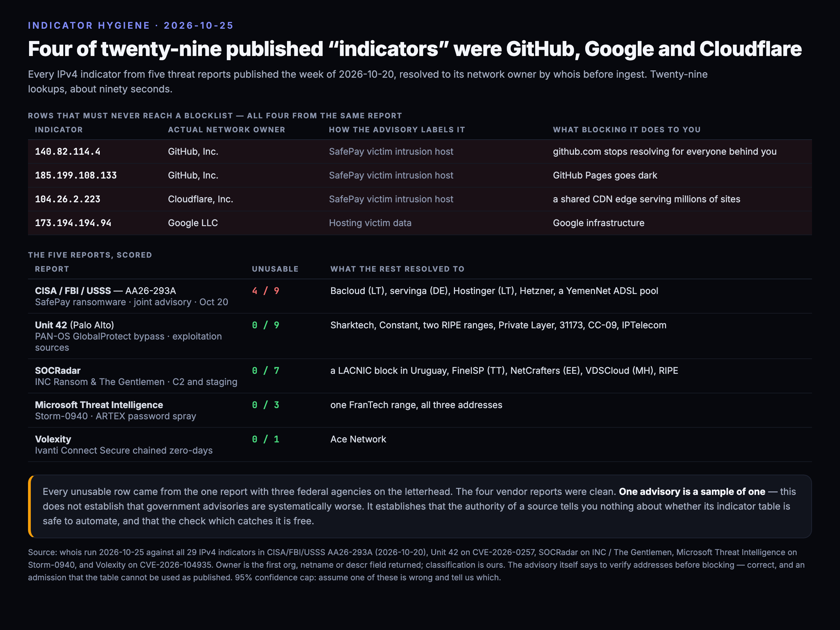
Task: Click the row listing 'Bacloud (LT), servinga (DE)'
Action: [x=420, y=296]
